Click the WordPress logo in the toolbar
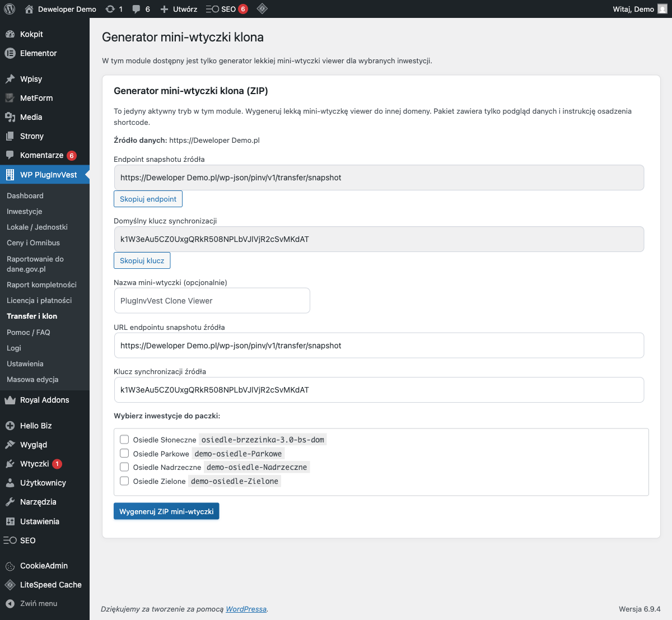 [x=9, y=9]
